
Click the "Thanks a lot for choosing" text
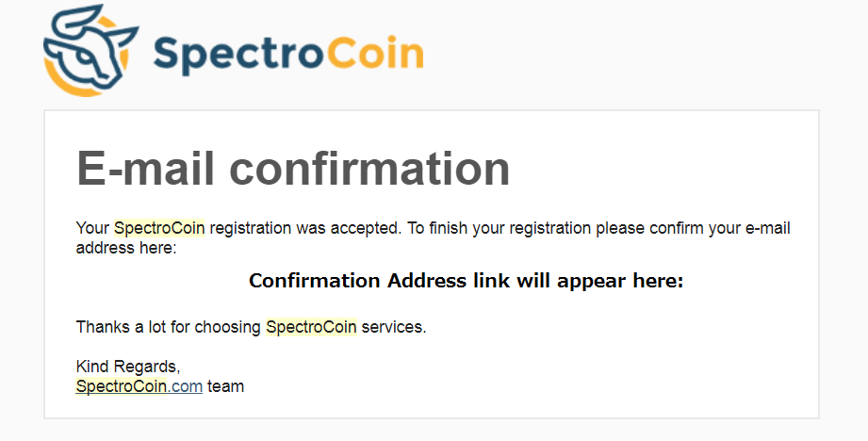coord(168,328)
